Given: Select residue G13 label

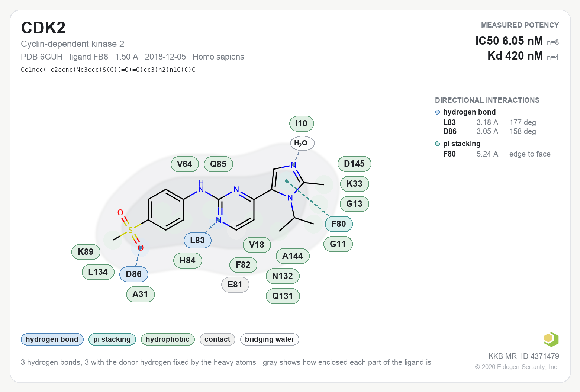Looking at the screenshot, I should coord(355,204).
